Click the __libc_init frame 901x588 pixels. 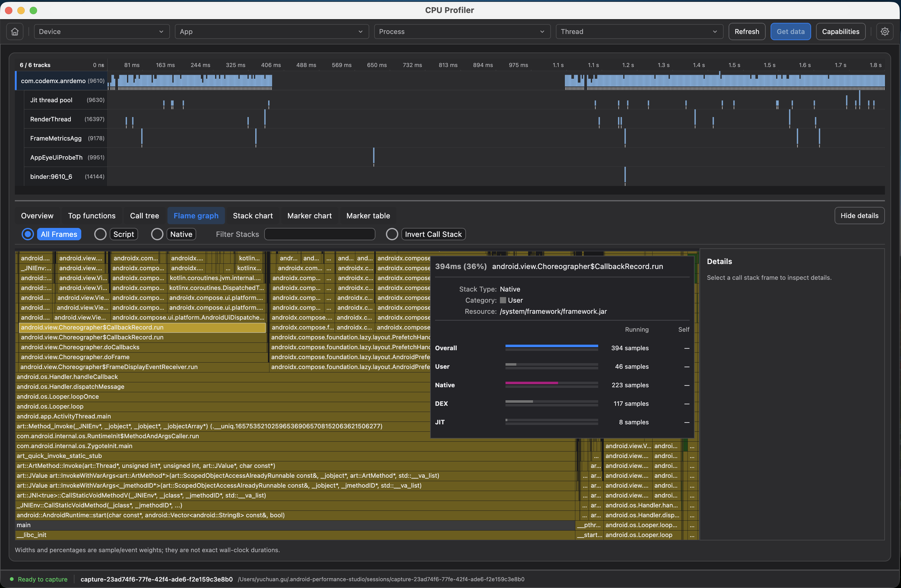tap(295, 535)
